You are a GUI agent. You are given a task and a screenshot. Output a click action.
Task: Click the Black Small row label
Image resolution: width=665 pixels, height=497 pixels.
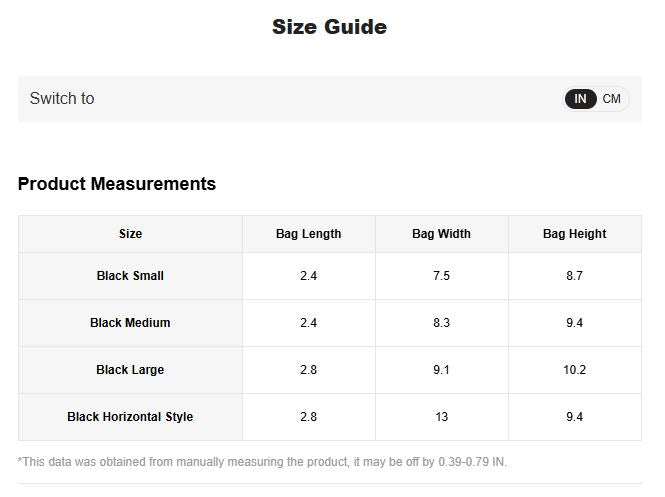coord(130,276)
